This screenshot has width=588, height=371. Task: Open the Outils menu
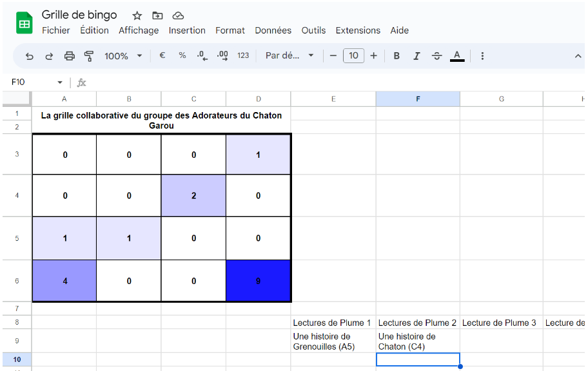313,30
